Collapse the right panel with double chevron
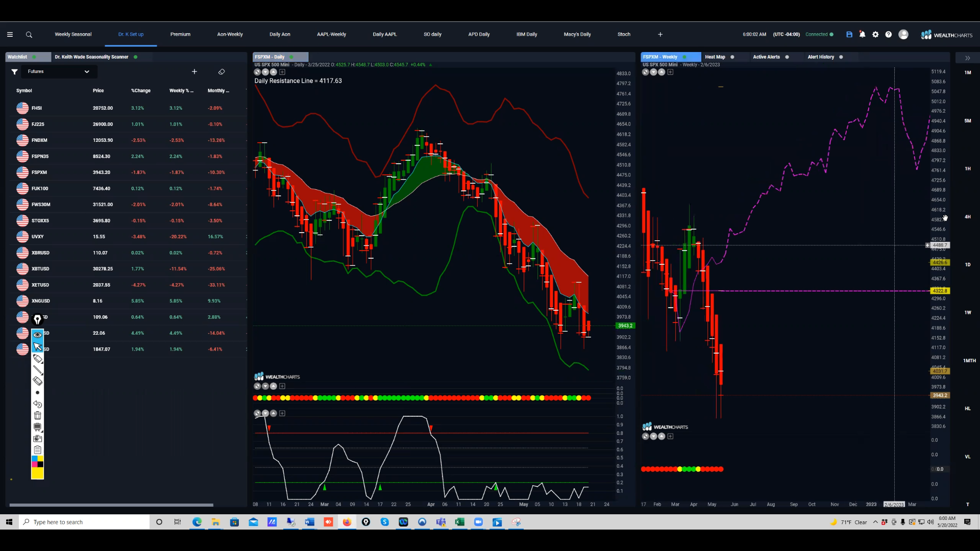 pyautogui.click(x=967, y=58)
